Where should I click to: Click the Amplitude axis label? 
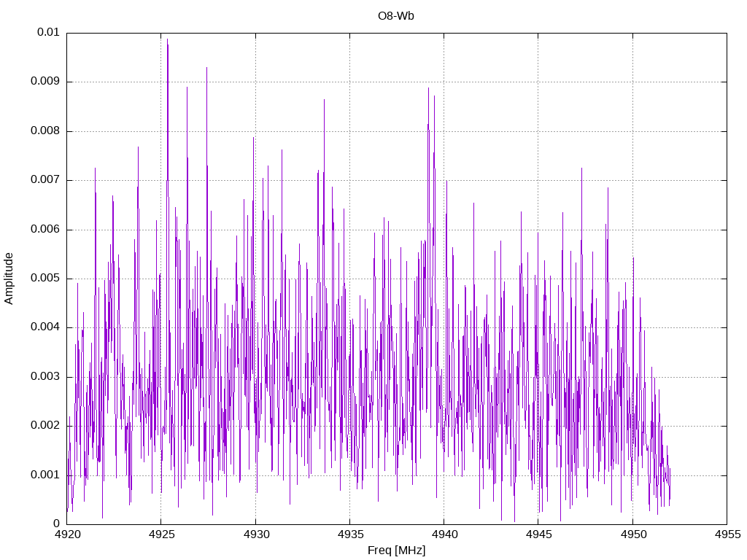pos(9,279)
